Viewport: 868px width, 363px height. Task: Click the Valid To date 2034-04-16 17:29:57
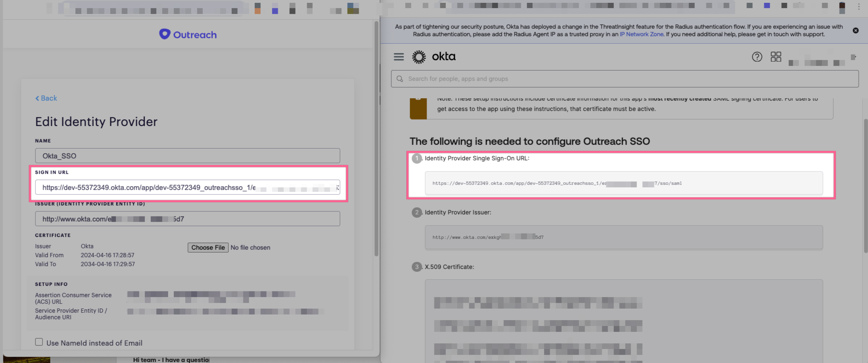pyautogui.click(x=108, y=264)
